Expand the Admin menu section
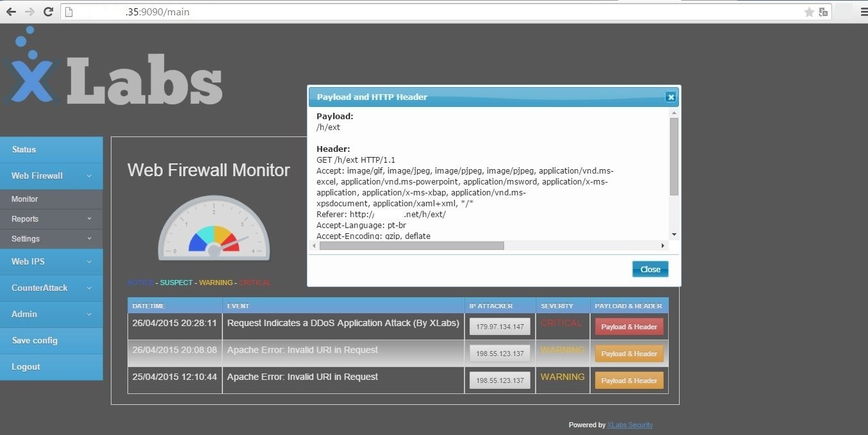This screenshot has width=868, height=435. click(x=51, y=314)
